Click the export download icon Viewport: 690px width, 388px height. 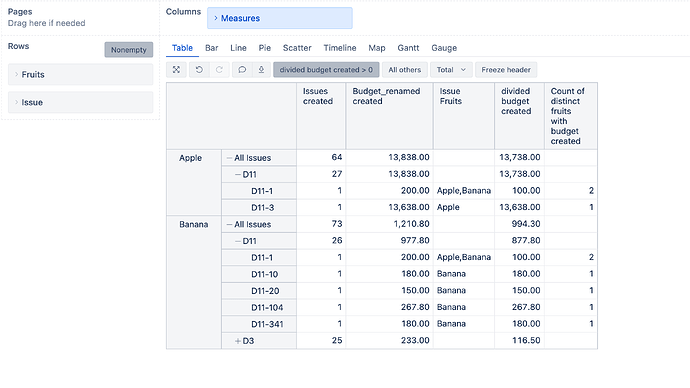[261, 70]
